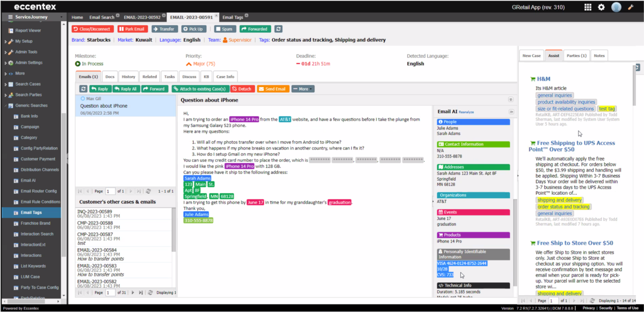Expand the Admin Tools tree node
Image resolution: width=644 pixels, height=312 pixels.
(x=6, y=52)
